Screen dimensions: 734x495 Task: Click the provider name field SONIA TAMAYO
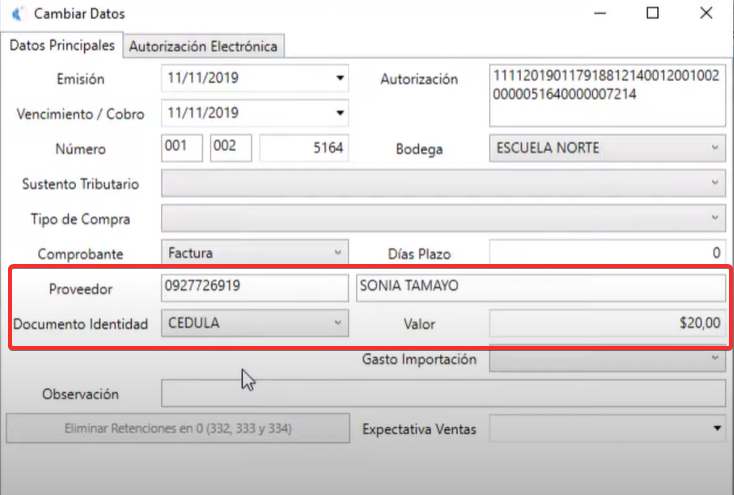click(541, 288)
